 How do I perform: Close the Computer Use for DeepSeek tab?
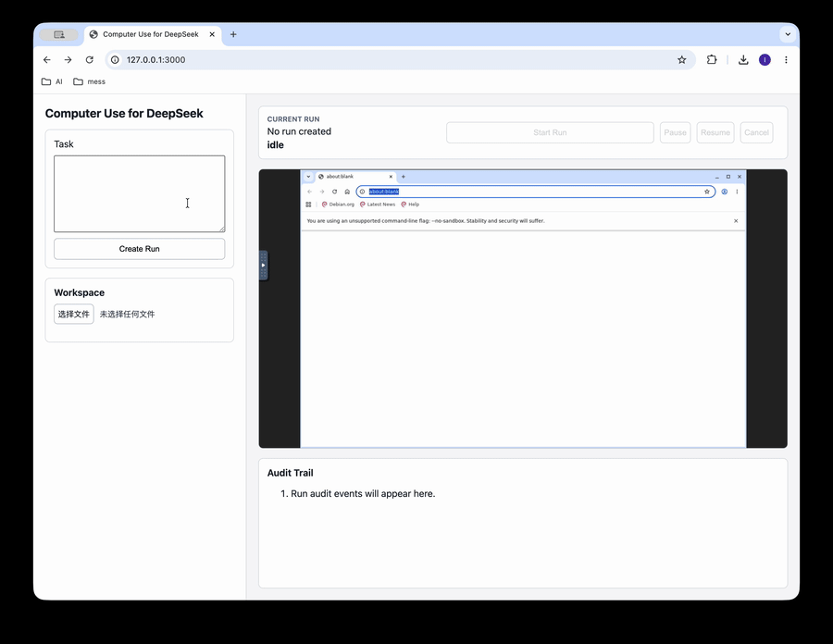coord(212,34)
